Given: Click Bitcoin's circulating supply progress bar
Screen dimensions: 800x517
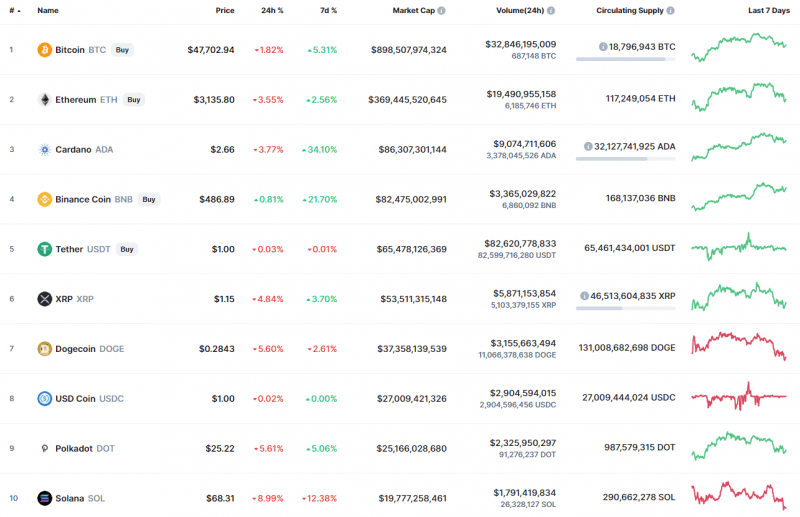Looking at the screenshot, I should pos(626,59).
